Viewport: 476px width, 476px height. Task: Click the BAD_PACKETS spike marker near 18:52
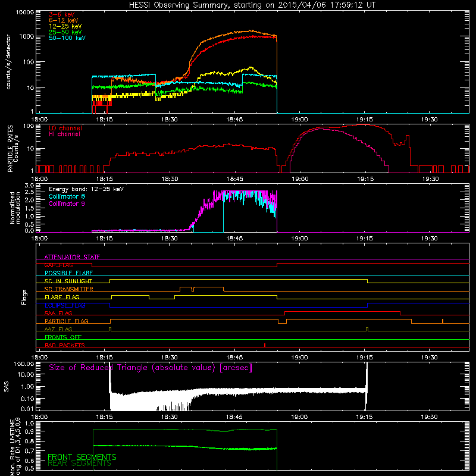click(265, 345)
